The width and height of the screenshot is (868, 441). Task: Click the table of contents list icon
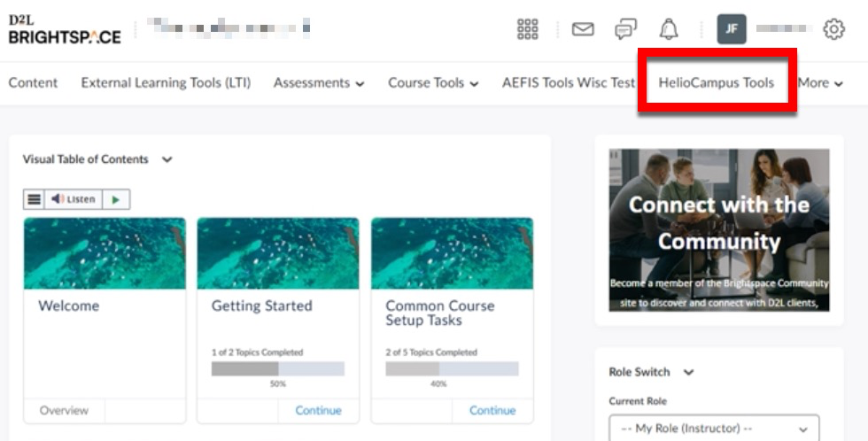(34, 199)
